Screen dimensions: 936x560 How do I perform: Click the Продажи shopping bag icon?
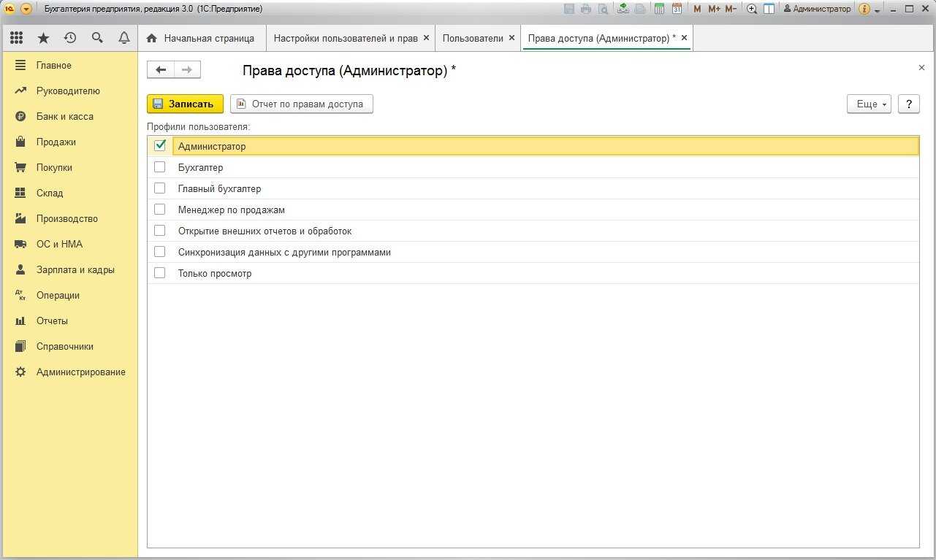coord(20,142)
